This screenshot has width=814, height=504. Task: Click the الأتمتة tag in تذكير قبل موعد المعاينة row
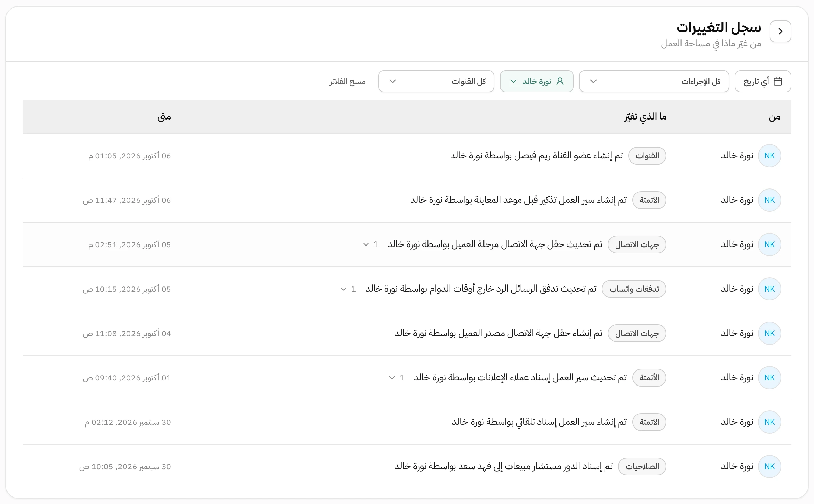click(649, 200)
